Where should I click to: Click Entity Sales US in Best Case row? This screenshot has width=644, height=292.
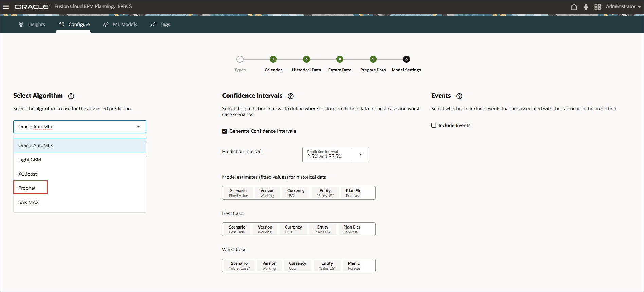point(323,229)
